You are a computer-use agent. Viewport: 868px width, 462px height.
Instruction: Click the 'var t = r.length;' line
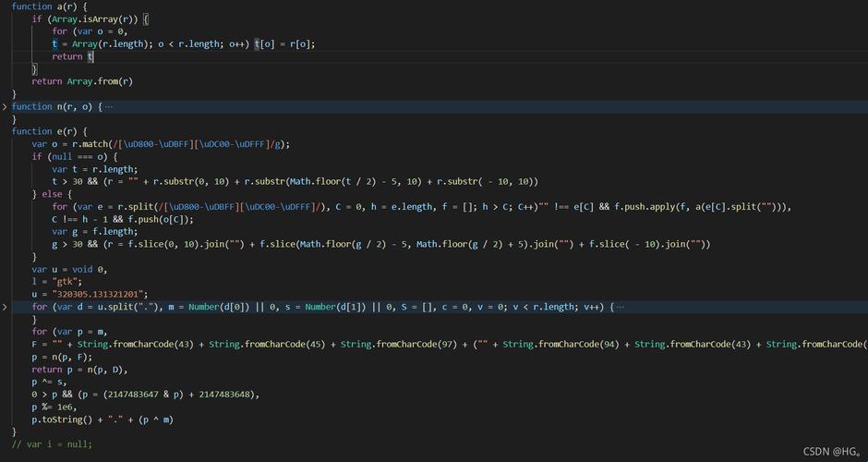[x=95, y=169]
